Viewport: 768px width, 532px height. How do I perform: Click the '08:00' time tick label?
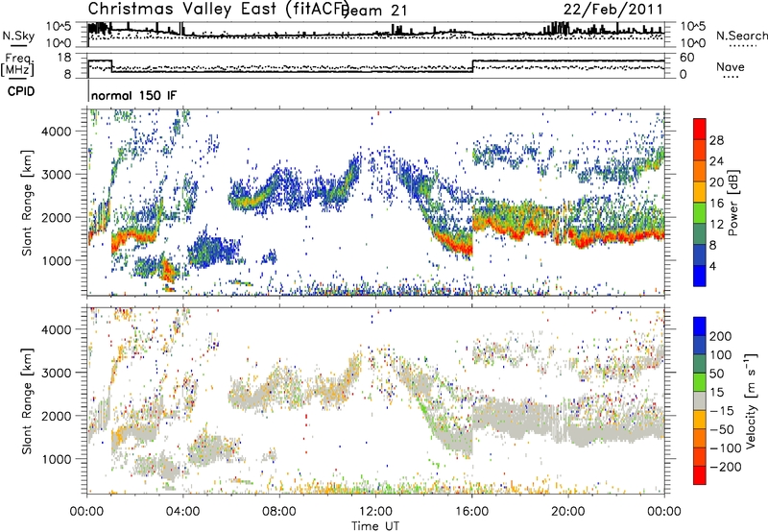(x=279, y=512)
